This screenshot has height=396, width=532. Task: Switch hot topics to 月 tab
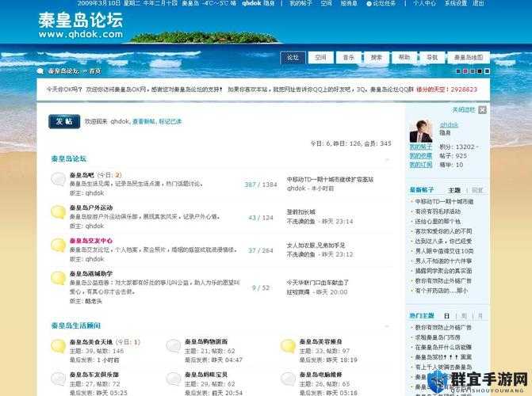point(480,316)
